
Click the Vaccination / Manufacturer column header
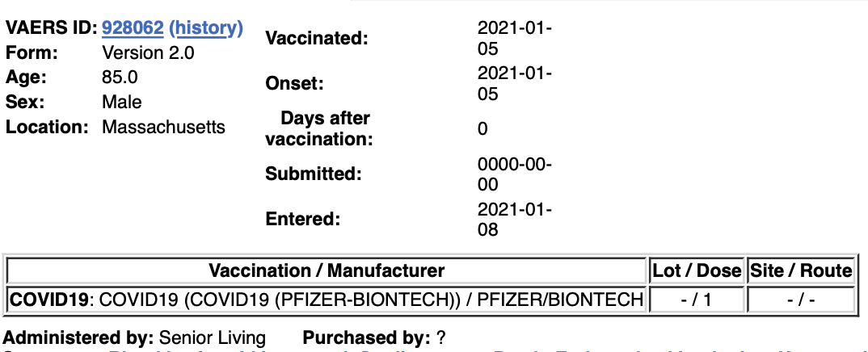pyautogui.click(x=327, y=270)
